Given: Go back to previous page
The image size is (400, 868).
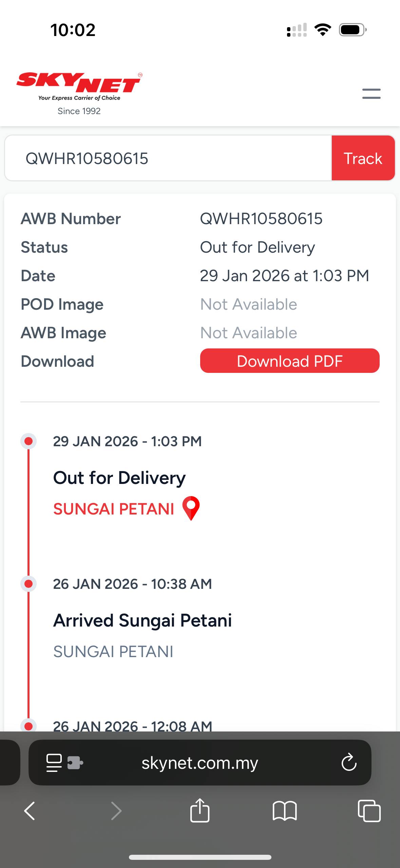Looking at the screenshot, I should (x=30, y=811).
